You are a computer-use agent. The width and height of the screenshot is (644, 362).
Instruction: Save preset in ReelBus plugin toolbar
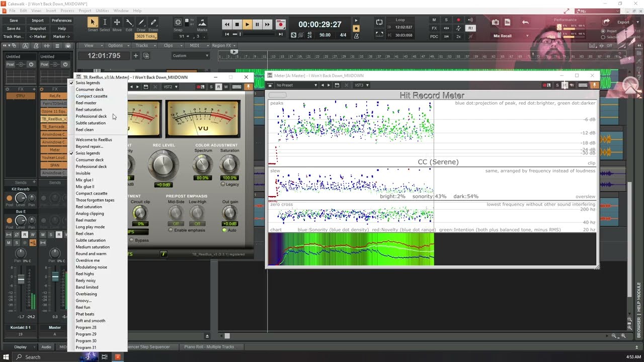click(x=146, y=87)
